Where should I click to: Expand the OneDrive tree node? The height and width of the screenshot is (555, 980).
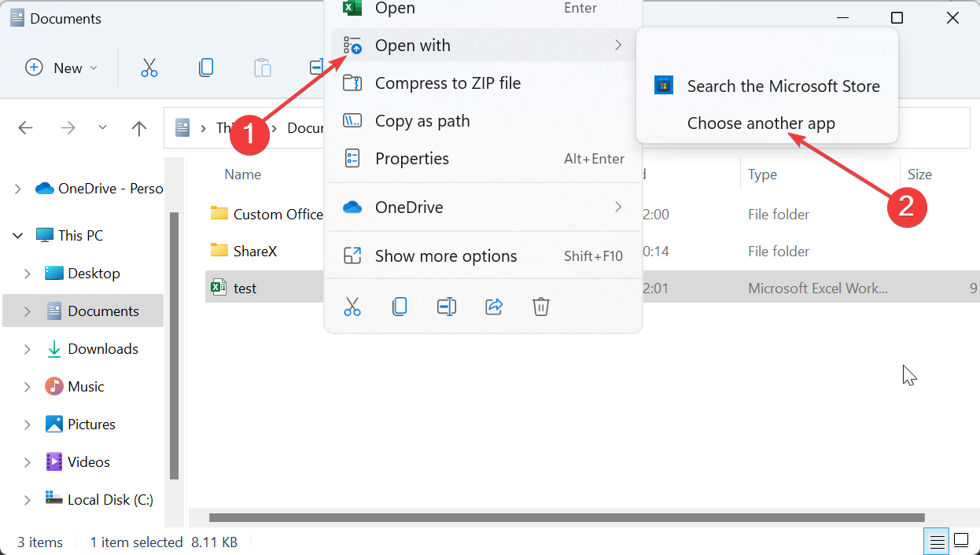(18, 189)
